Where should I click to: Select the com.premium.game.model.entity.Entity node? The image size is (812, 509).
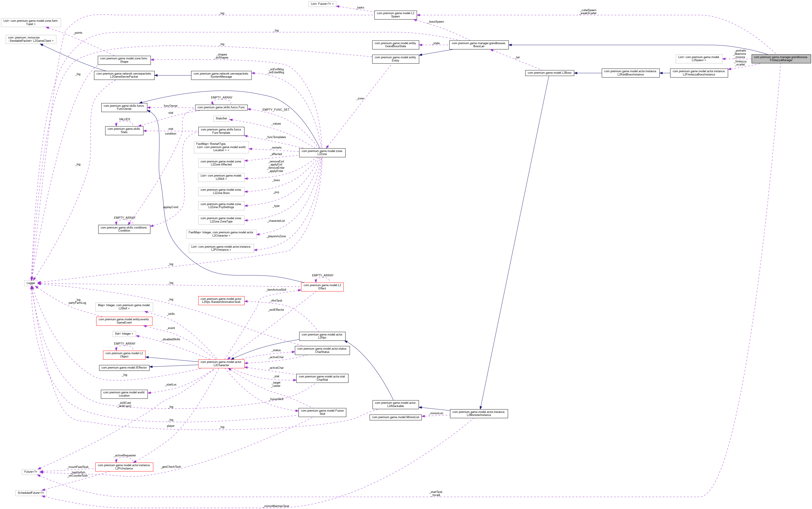tap(395, 59)
